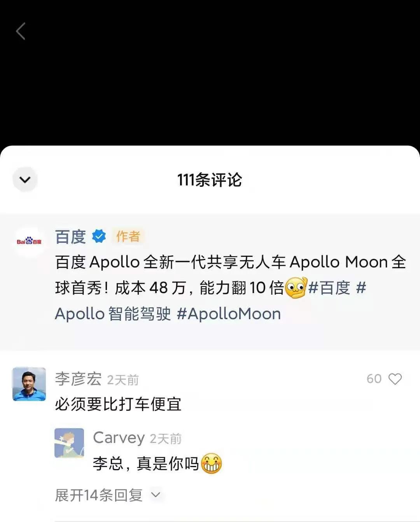Viewport: 420px width, 522px height.
Task: Open Carvey's avatar image
Action: point(69,443)
